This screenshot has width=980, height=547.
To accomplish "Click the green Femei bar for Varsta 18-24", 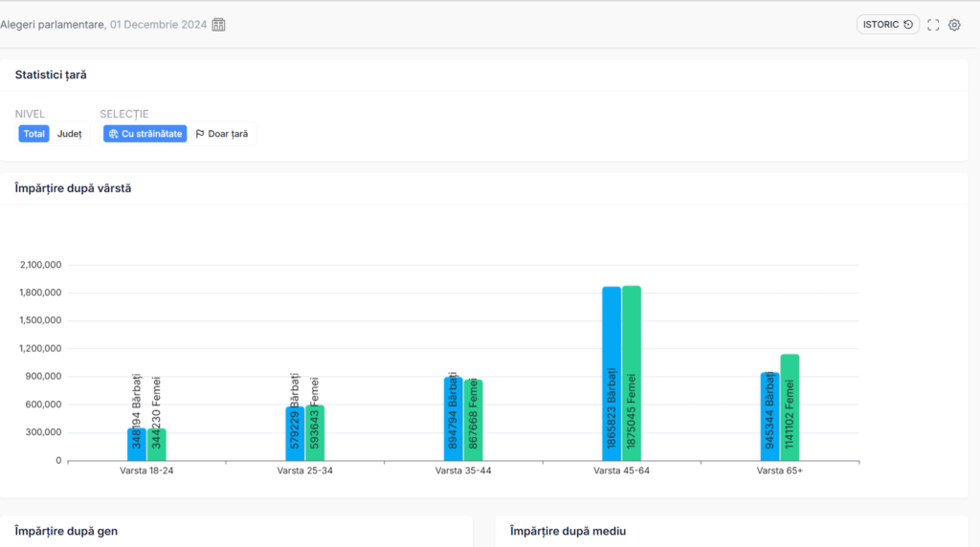I will (156, 445).
